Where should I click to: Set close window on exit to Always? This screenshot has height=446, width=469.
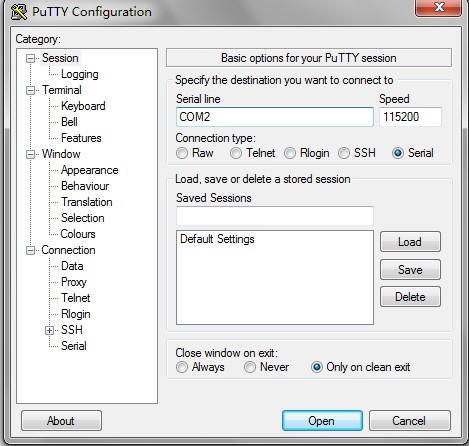pyautogui.click(x=182, y=367)
